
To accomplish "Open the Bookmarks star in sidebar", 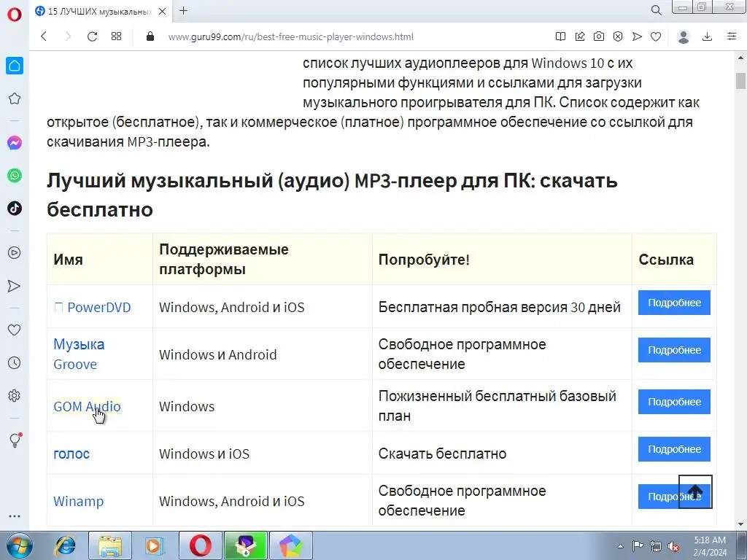I will (x=15, y=98).
